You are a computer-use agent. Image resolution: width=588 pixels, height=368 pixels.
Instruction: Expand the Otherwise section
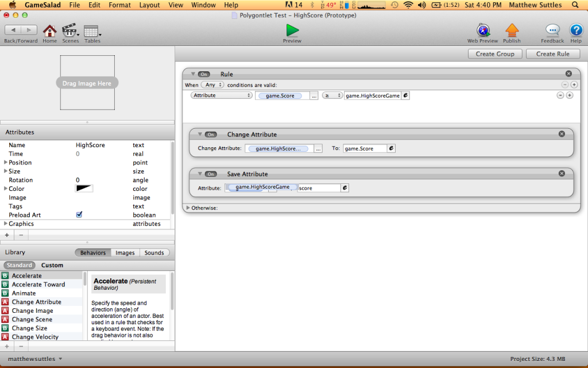(188, 208)
